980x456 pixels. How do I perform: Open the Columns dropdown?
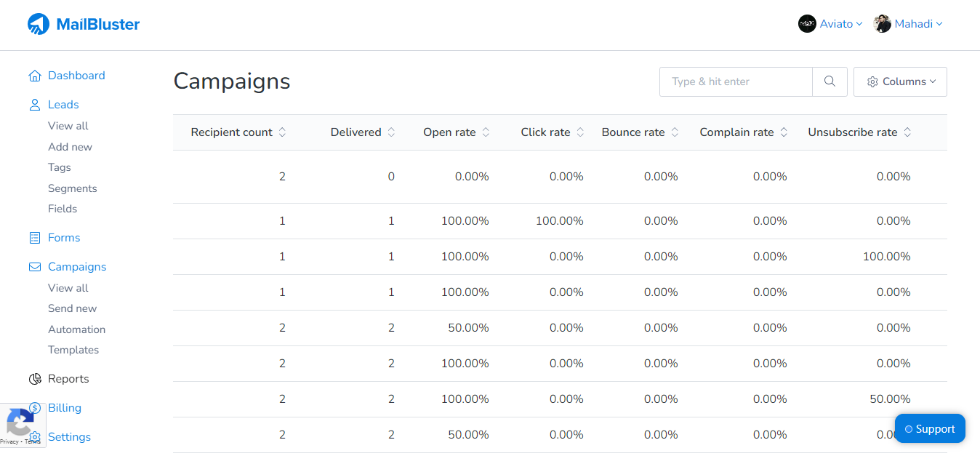tap(900, 81)
